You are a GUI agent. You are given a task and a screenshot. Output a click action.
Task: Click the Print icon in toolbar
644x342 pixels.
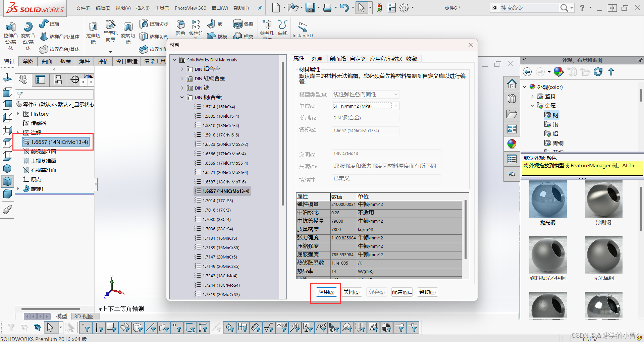point(327,7)
